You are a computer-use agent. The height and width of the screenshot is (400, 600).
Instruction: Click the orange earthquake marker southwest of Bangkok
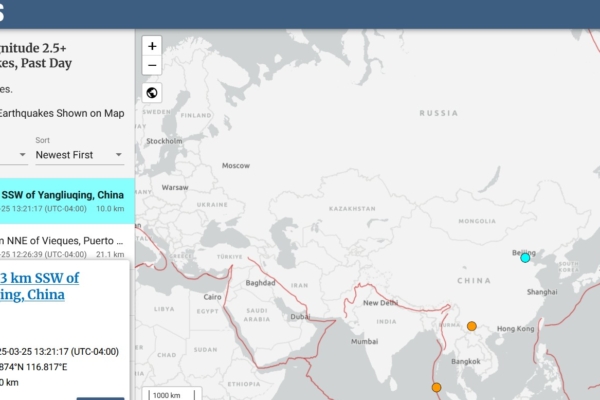[x=436, y=387]
